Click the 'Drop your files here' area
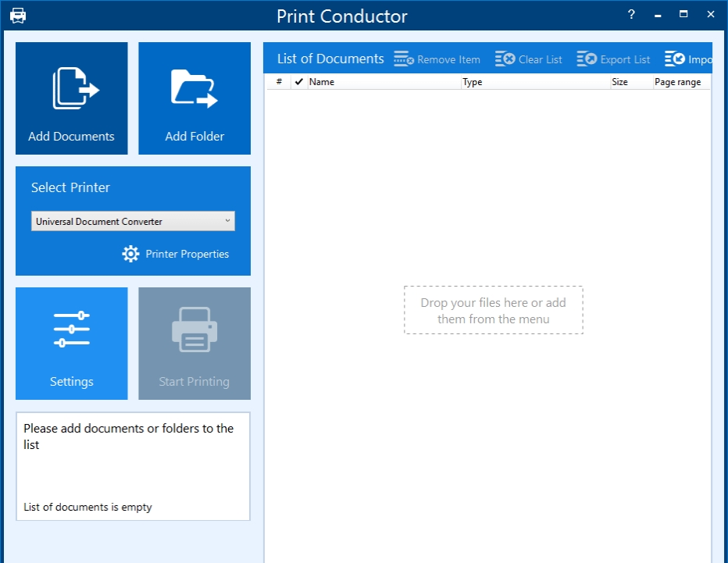The width and height of the screenshot is (728, 563). point(493,311)
